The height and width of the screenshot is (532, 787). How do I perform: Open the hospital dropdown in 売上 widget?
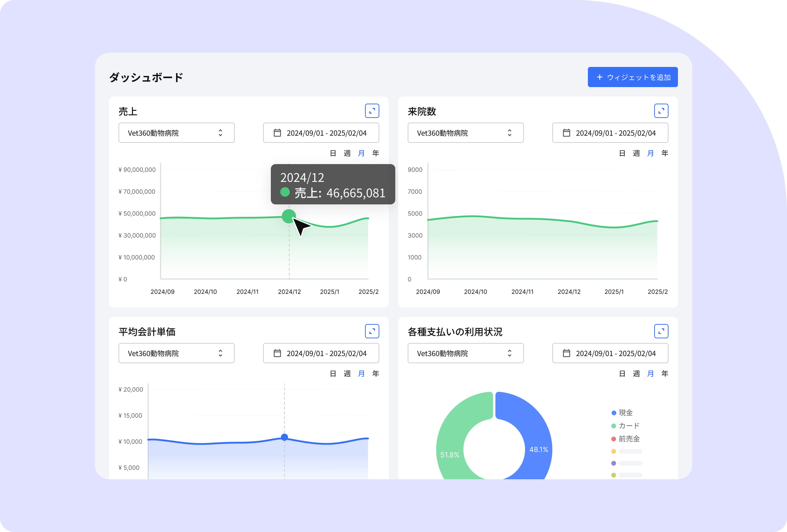tap(176, 133)
